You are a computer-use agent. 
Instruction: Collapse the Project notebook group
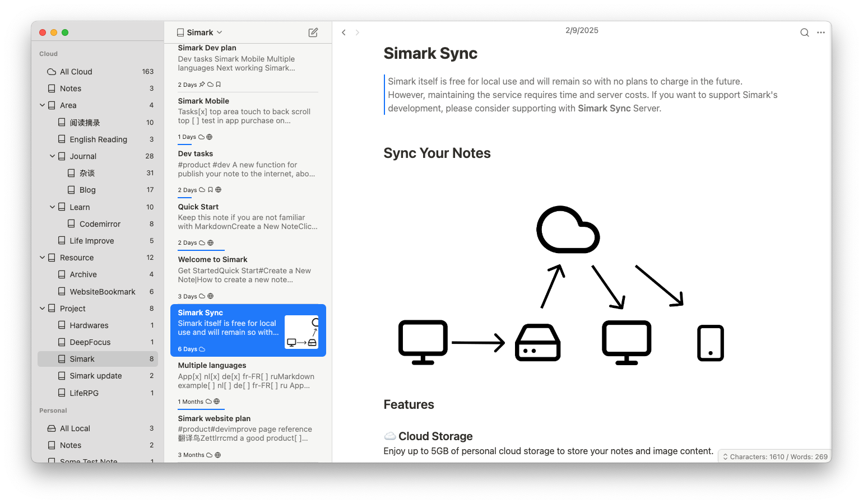42,309
